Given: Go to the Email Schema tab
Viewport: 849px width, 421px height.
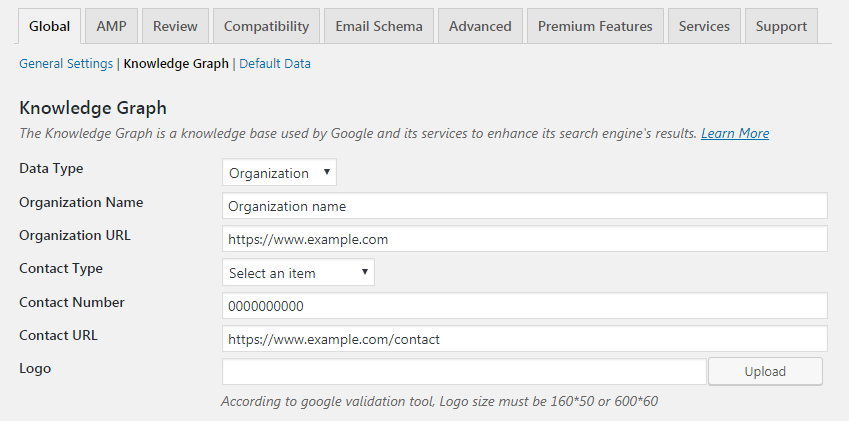Looking at the screenshot, I should [379, 26].
